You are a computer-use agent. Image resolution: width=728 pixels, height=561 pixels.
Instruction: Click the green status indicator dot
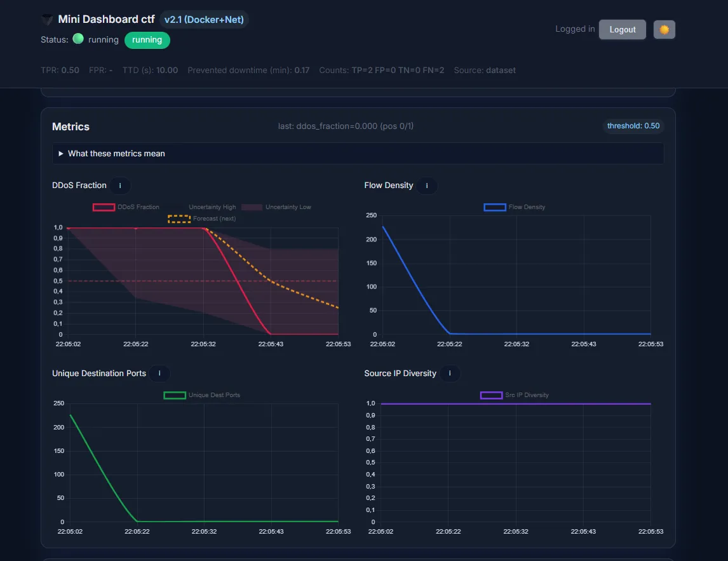(x=78, y=39)
